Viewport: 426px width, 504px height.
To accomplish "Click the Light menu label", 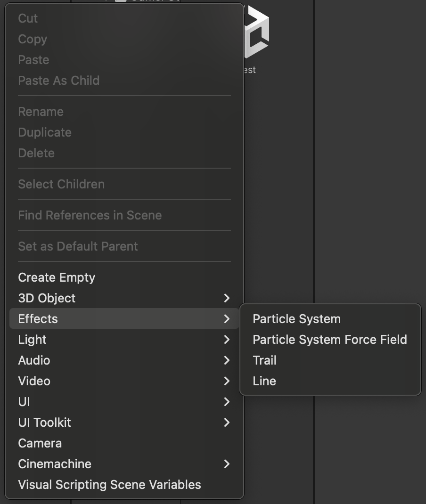I will pos(32,340).
